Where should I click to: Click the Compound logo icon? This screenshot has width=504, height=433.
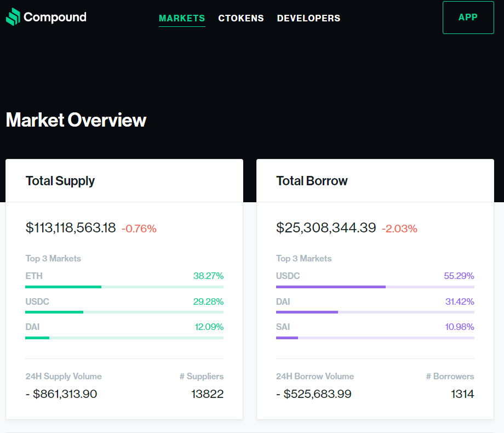pyautogui.click(x=13, y=17)
